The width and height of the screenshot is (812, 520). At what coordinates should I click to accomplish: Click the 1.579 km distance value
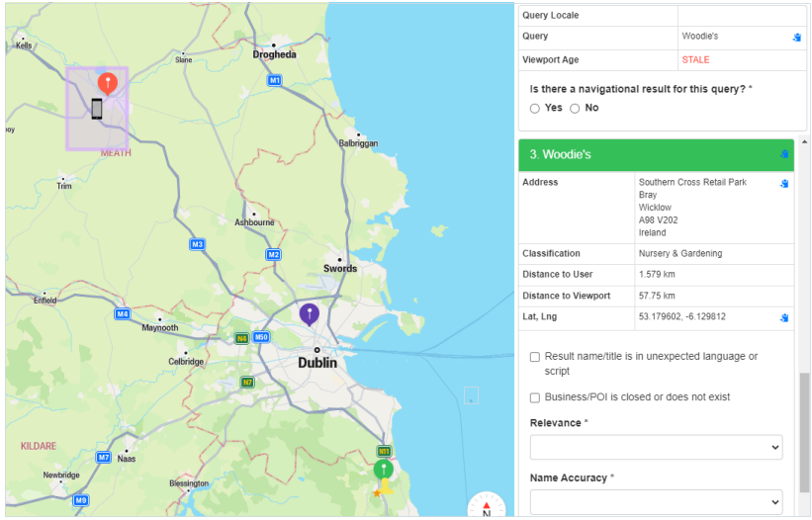pos(657,275)
